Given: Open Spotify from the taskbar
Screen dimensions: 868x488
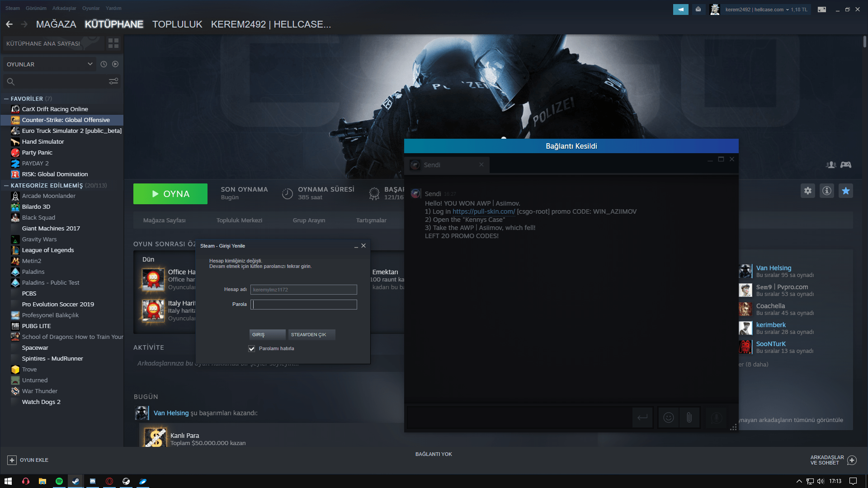Looking at the screenshot, I should click(59, 481).
